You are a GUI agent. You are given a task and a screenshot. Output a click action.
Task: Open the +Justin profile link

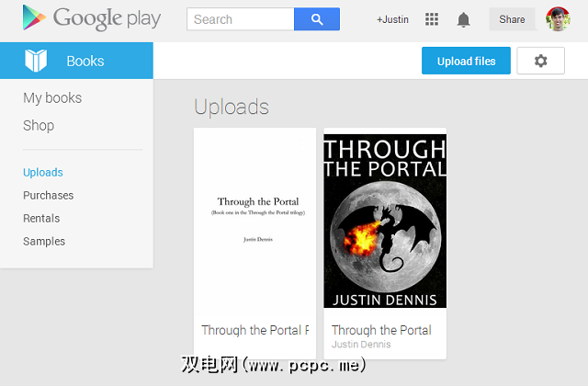click(392, 19)
